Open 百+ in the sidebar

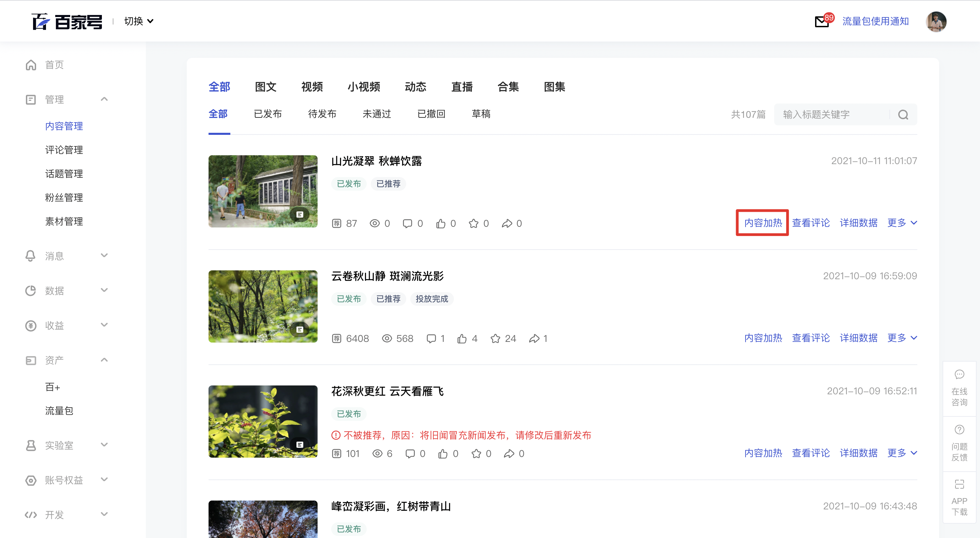[x=52, y=387]
